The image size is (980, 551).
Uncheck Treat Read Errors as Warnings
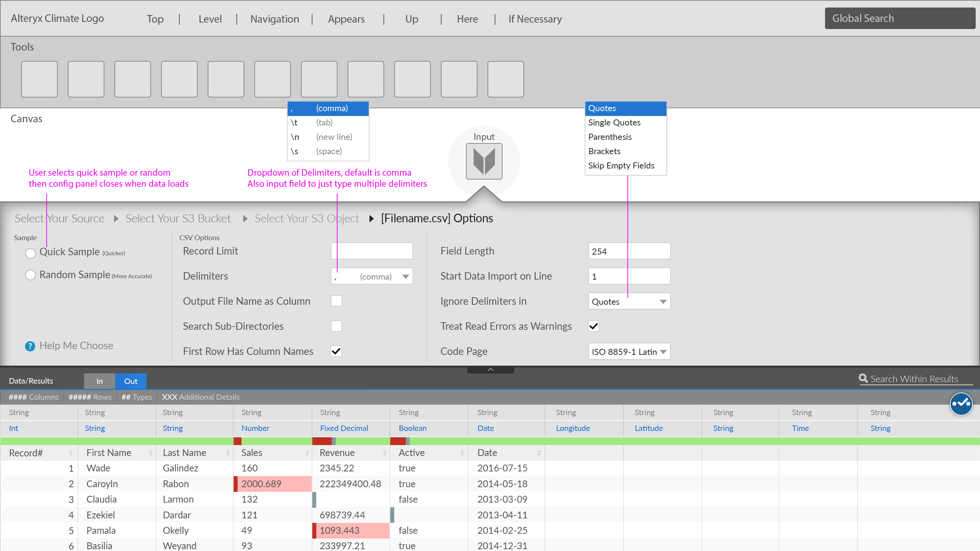tap(593, 326)
